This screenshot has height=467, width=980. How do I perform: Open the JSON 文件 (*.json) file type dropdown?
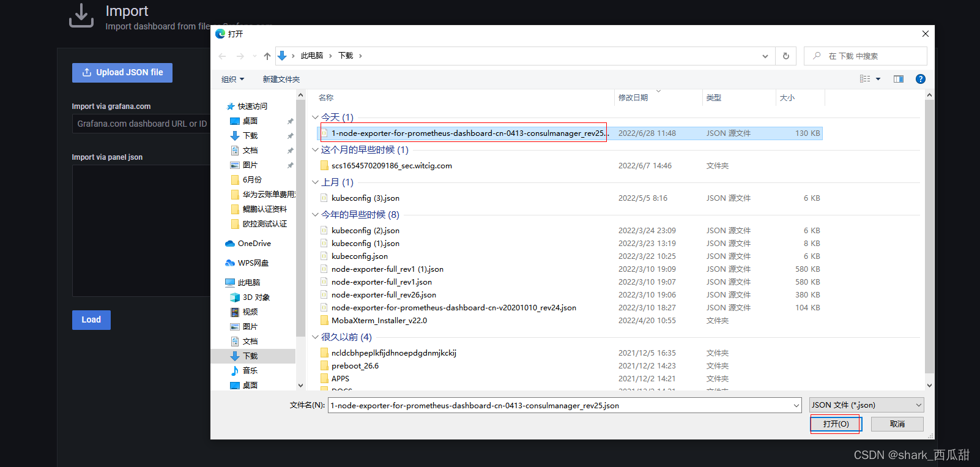pos(867,405)
